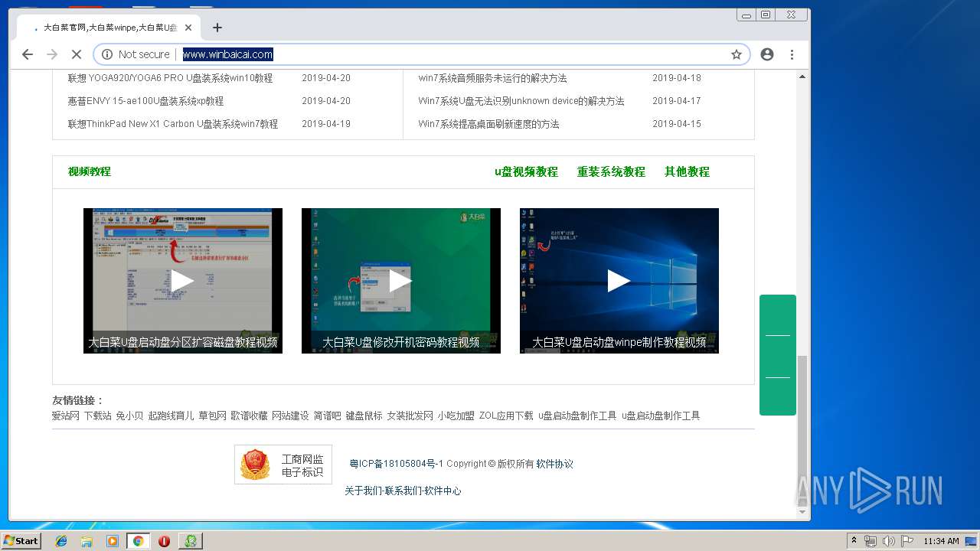Click the page scrollbar up arrow
The height and width of the screenshot is (551, 980).
pos(802,77)
